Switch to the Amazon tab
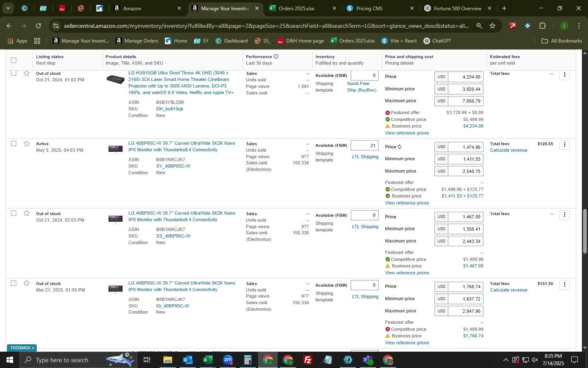This screenshot has width=588, height=368. (147, 8)
